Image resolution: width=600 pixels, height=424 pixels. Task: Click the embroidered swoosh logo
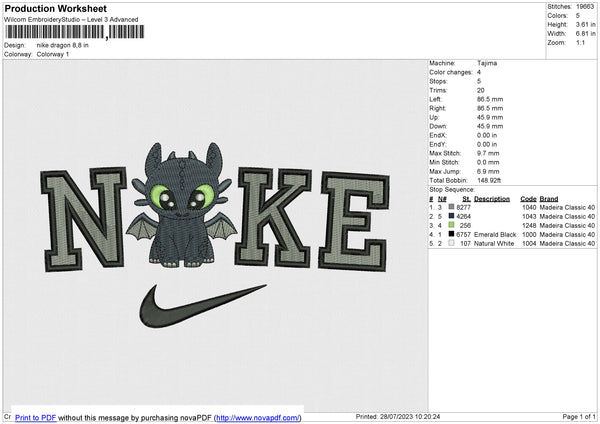202,306
